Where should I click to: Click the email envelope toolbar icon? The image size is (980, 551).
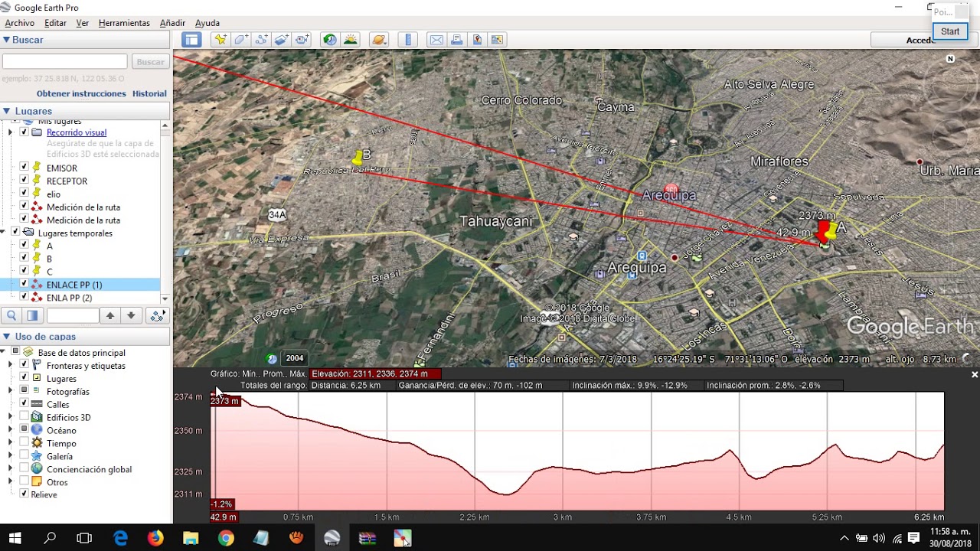click(x=436, y=40)
